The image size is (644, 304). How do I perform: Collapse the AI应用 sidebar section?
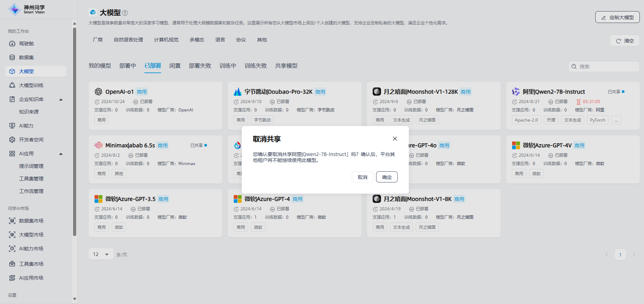point(61,154)
